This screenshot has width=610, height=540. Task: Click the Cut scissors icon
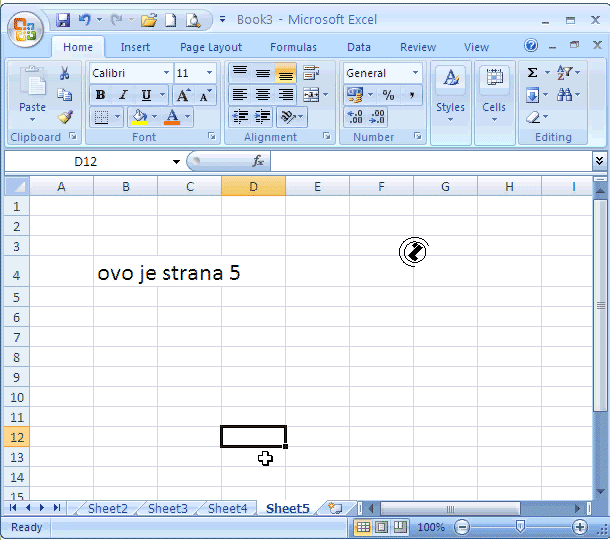click(x=65, y=73)
